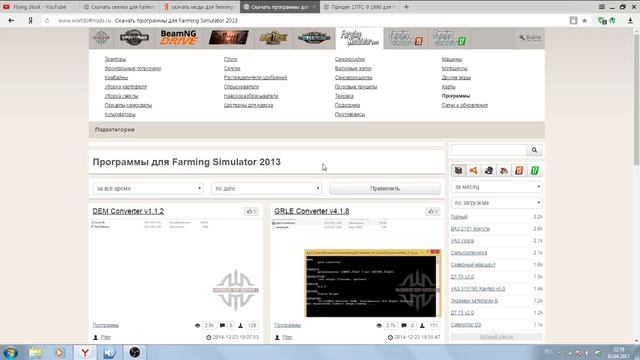Like the GRLE Converter mod

coord(433,211)
